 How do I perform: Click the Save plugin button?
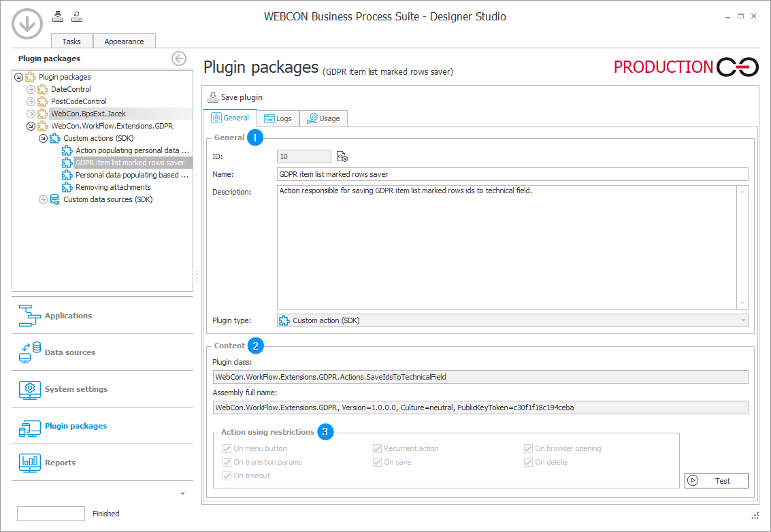(x=235, y=97)
